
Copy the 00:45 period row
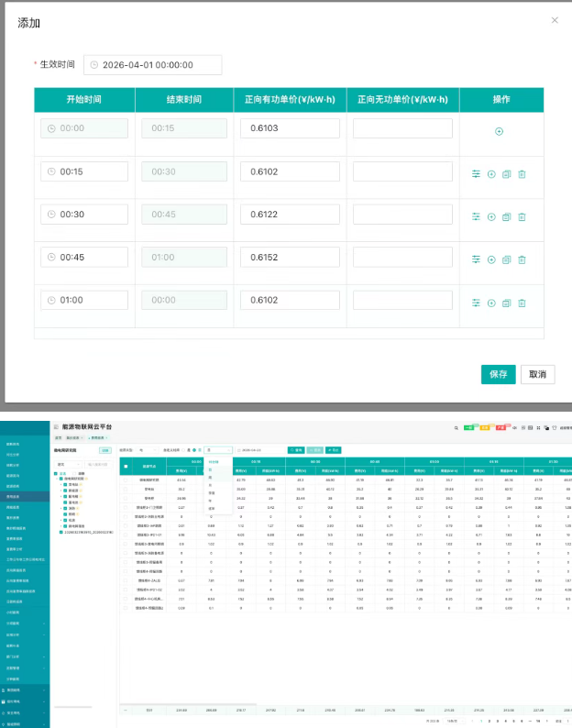click(507, 259)
